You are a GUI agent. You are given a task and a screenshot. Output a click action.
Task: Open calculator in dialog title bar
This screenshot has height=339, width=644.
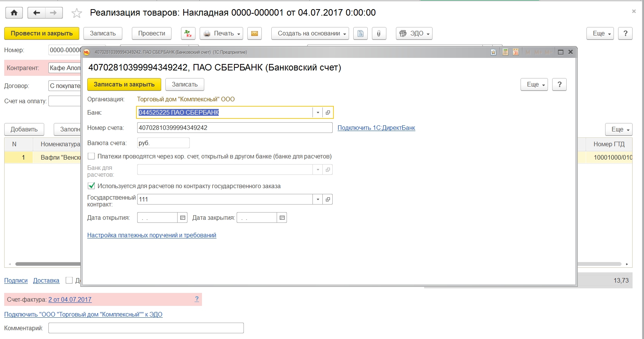point(505,52)
